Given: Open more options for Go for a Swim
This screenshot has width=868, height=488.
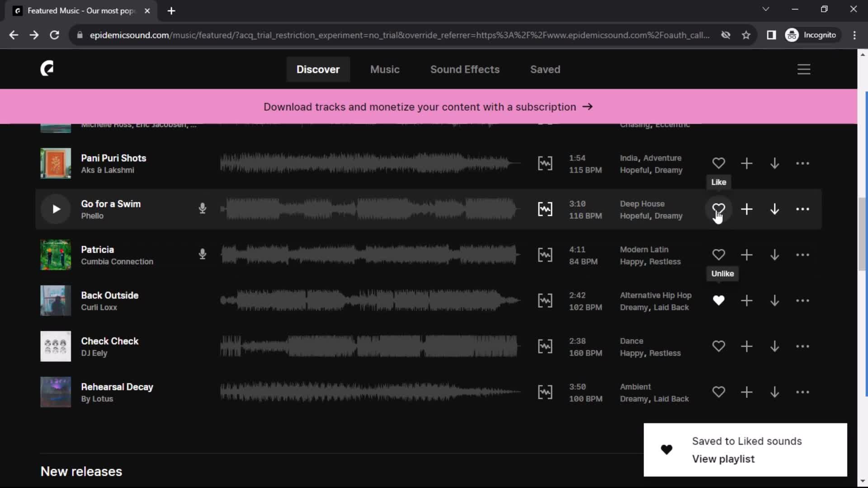Looking at the screenshot, I should point(802,209).
